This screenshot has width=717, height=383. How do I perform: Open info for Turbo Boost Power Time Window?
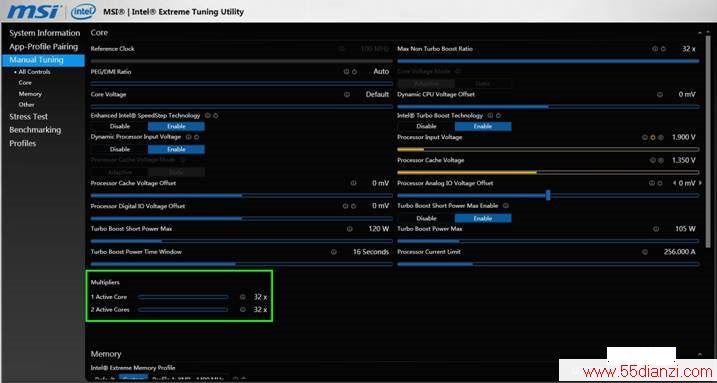tap(334, 252)
